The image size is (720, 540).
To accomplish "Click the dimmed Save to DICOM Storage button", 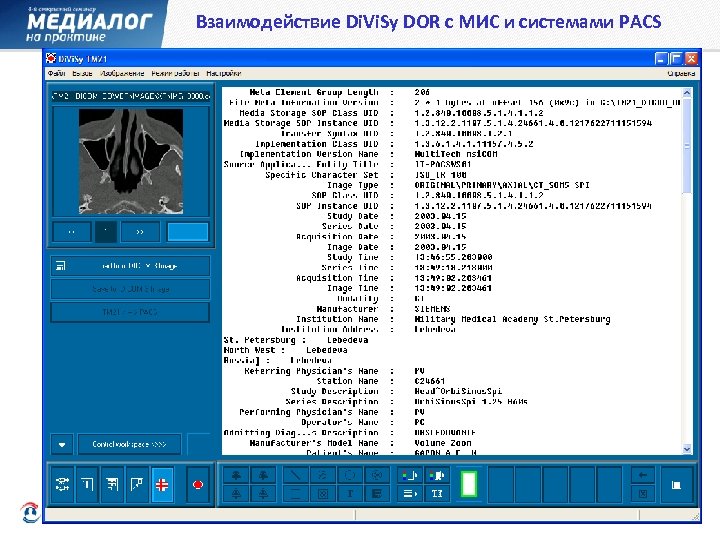I will tap(130, 289).
